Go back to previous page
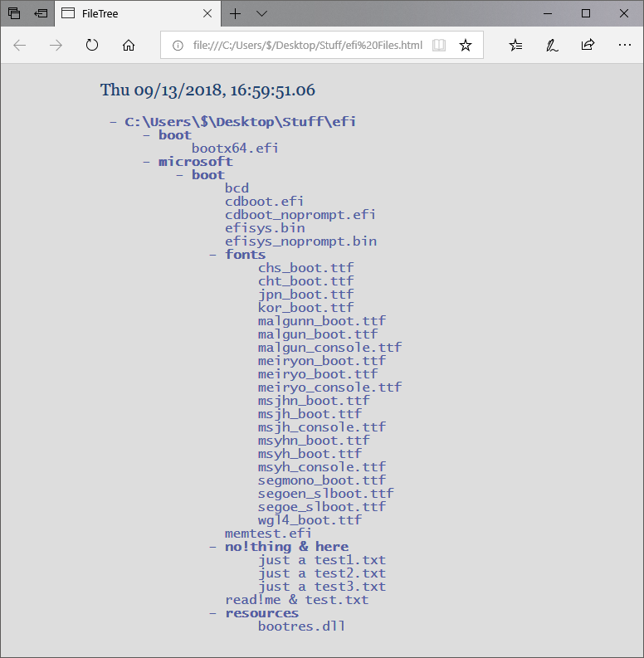 pos(19,46)
